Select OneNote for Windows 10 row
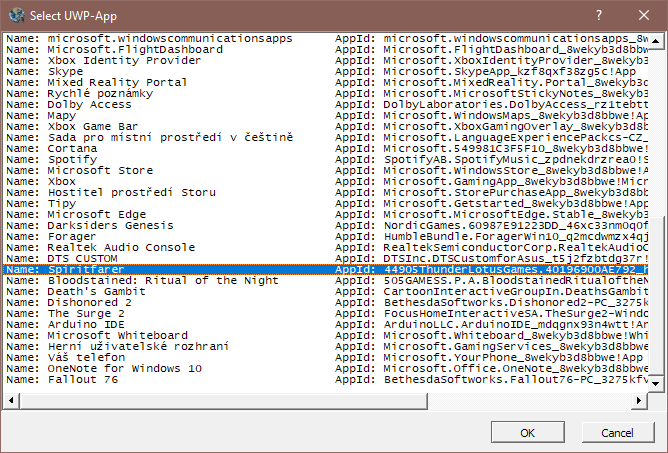Image resolution: width=668 pixels, height=453 pixels. [325, 369]
